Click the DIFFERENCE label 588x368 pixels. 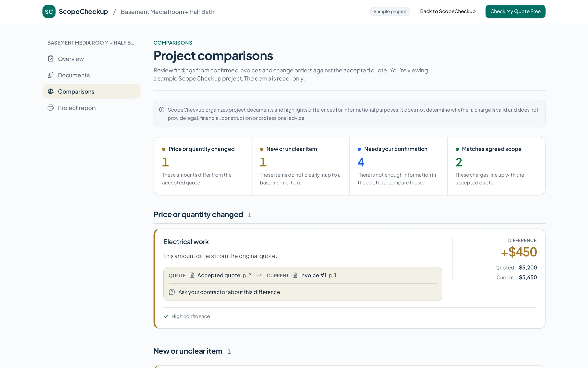pyautogui.click(x=522, y=240)
